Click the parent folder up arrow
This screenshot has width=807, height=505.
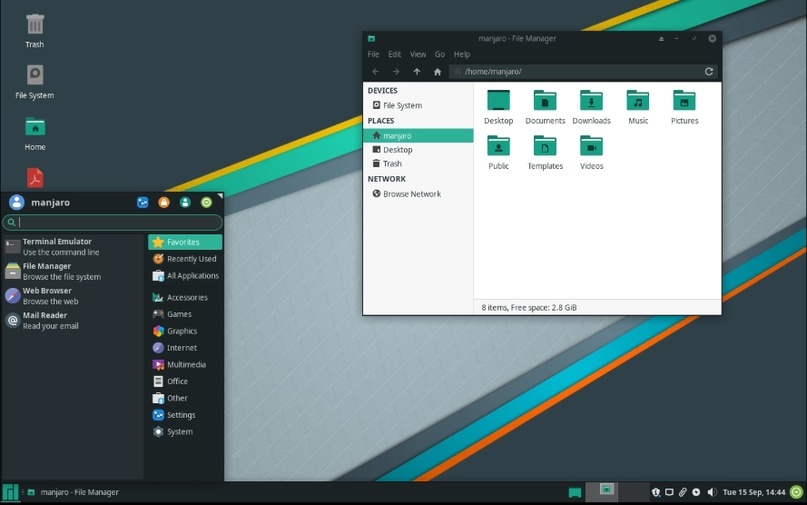pyautogui.click(x=417, y=72)
